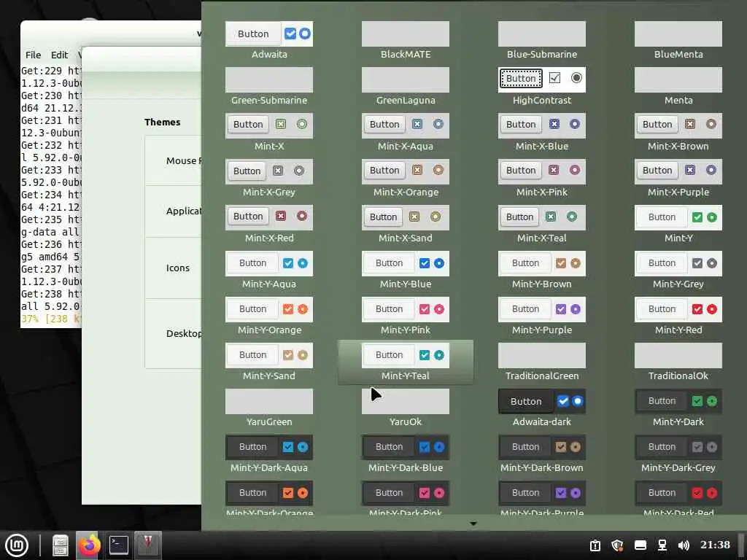This screenshot has height=560, width=747.
Task: Open the terminal from the panel
Action: point(119,545)
